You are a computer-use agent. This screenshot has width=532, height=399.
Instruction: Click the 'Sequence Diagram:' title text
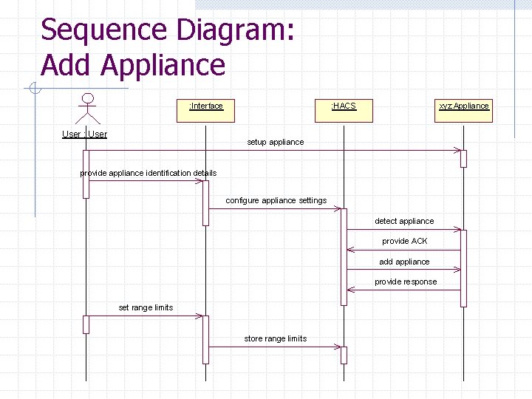(167, 30)
